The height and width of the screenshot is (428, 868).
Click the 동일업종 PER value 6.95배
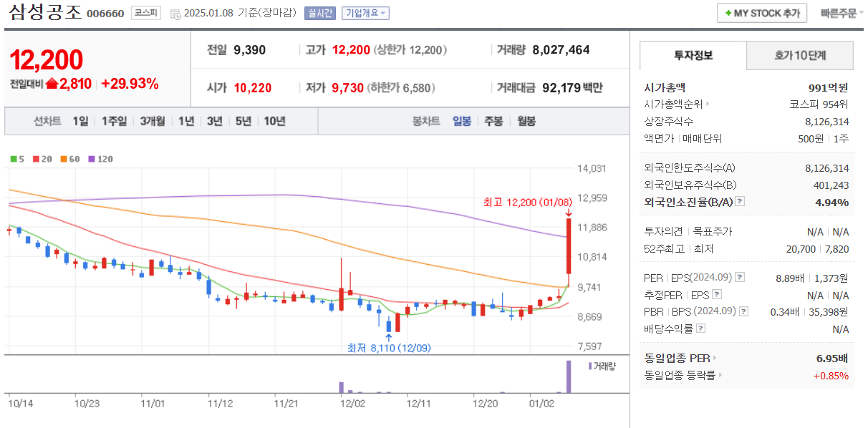tap(832, 358)
